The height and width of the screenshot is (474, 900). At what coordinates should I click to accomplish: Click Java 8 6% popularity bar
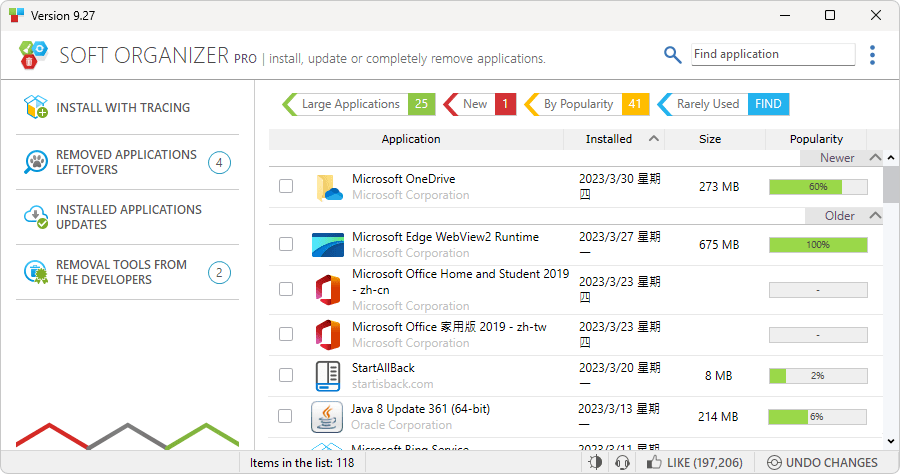click(x=817, y=417)
